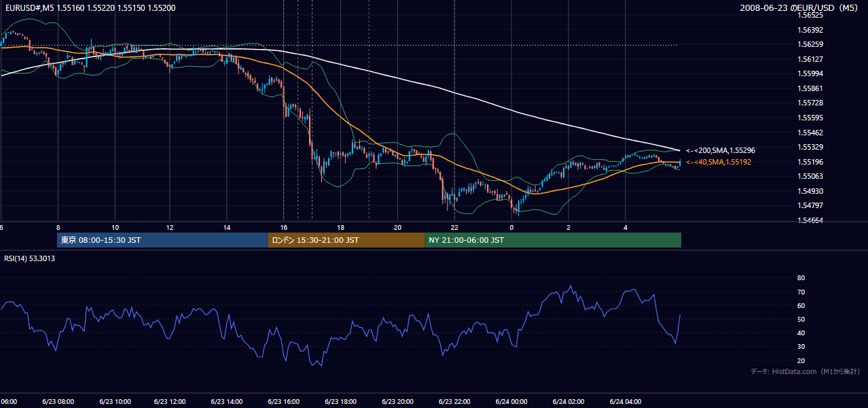Viewport: 868px width, 408px height.
Task: Select the 200 SMA 1.55296 label
Action: pos(721,150)
